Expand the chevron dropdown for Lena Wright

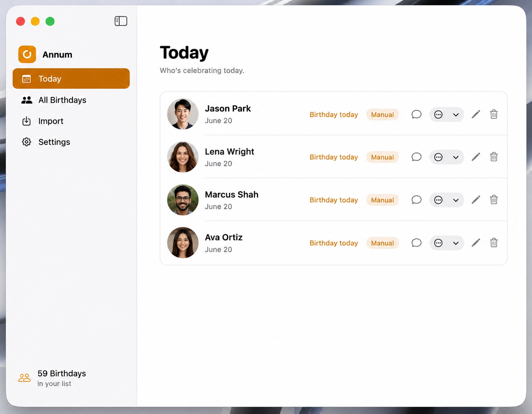[x=456, y=158]
